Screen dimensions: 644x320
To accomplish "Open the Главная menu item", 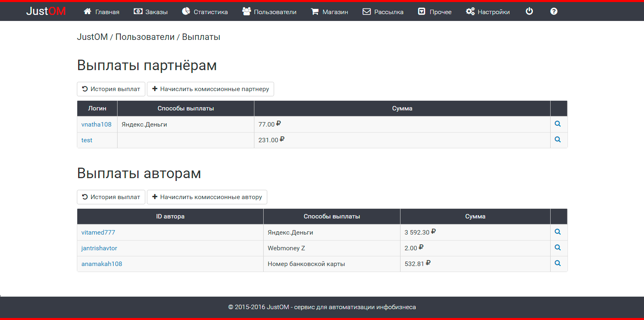I will (101, 12).
